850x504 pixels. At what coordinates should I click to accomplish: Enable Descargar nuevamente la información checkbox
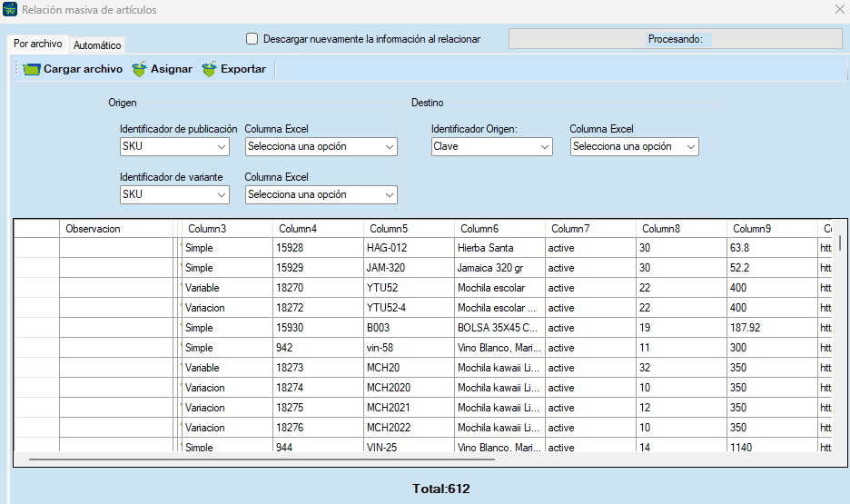coord(252,39)
